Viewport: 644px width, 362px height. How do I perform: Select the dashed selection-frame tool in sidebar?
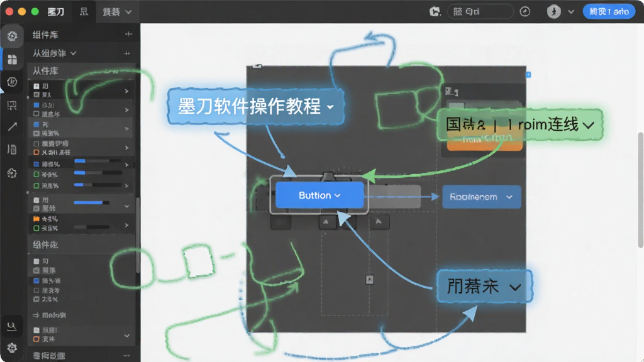(12, 106)
